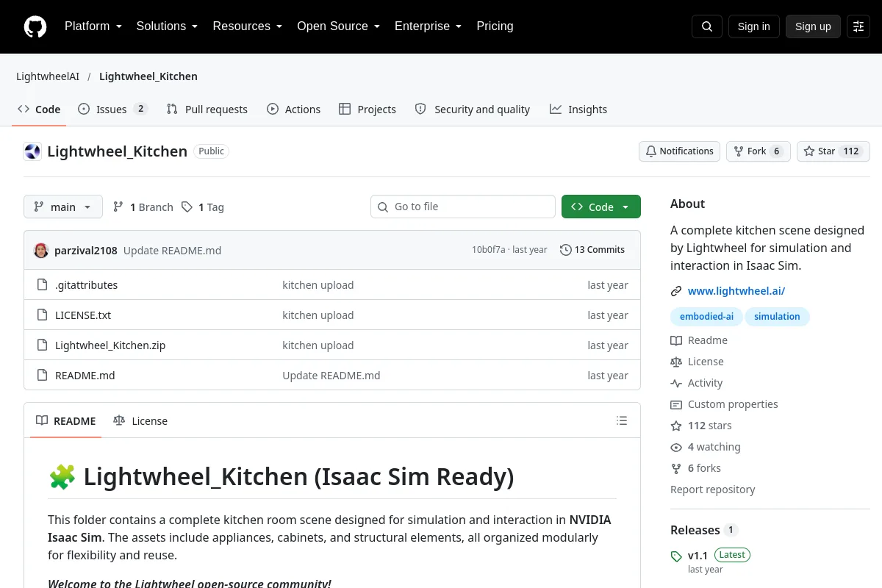Click the Sign up button
Screen dimensions: 882x588
(x=813, y=26)
